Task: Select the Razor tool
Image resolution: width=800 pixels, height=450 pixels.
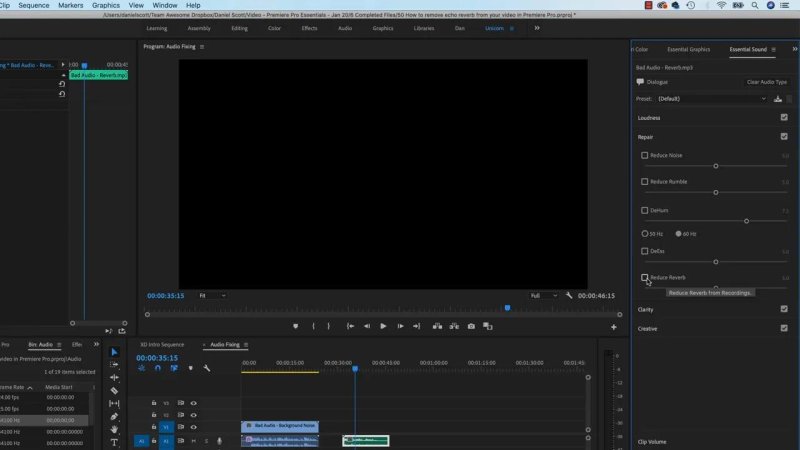Action: coord(114,391)
